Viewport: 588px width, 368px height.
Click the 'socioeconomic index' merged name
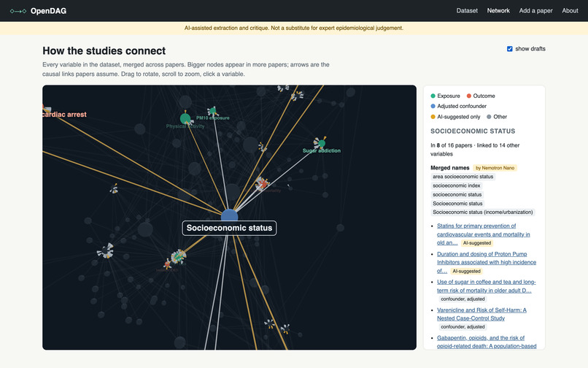pyautogui.click(x=457, y=185)
